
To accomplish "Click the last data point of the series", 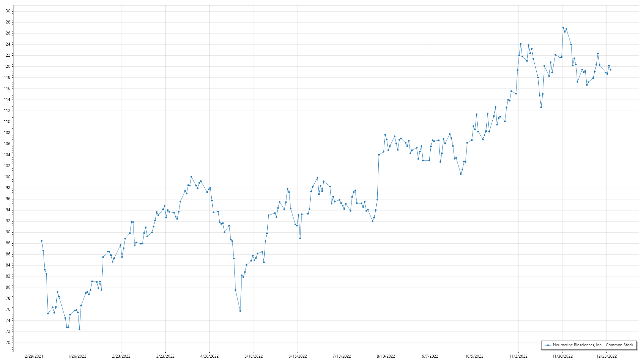I will [610, 70].
